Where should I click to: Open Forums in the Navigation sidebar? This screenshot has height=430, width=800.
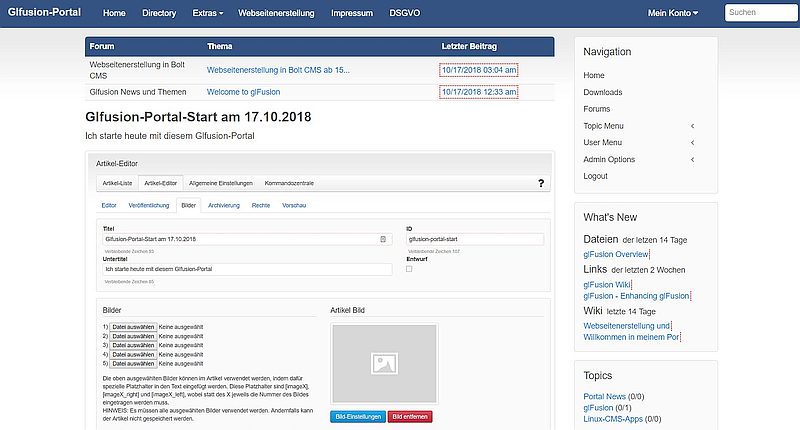coord(596,109)
